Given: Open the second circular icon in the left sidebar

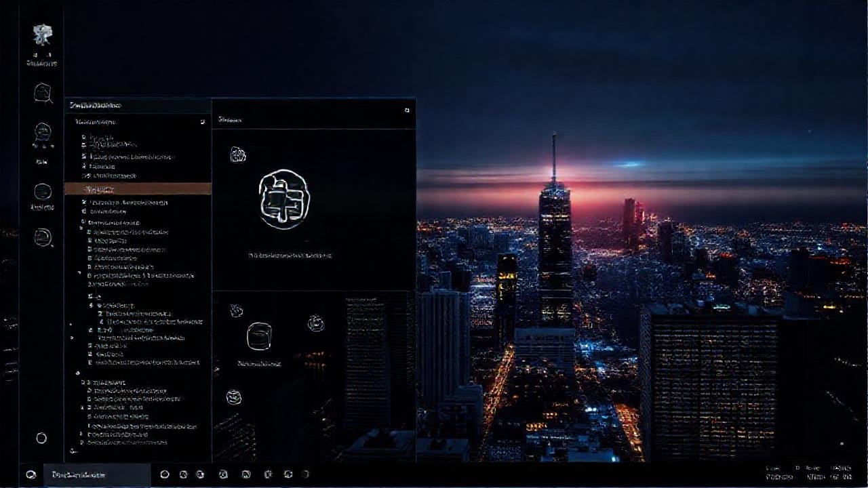Looking at the screenshot, I should click(43, 132).
